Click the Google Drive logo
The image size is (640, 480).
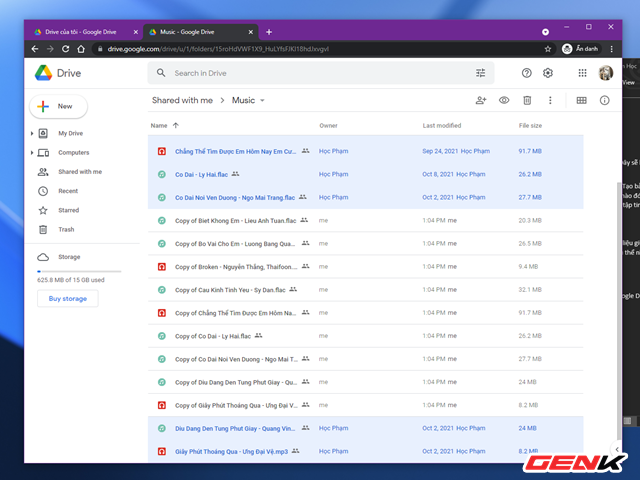44,73
